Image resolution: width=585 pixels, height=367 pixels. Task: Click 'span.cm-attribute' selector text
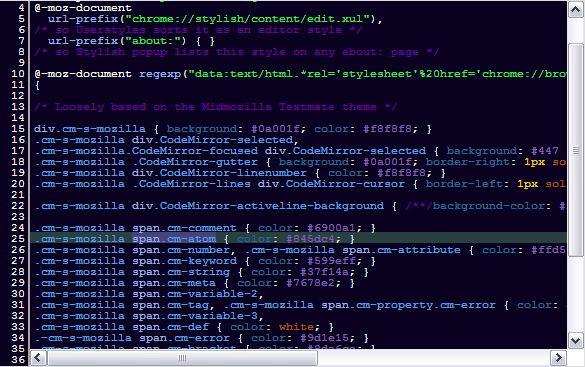coord(401,250)
